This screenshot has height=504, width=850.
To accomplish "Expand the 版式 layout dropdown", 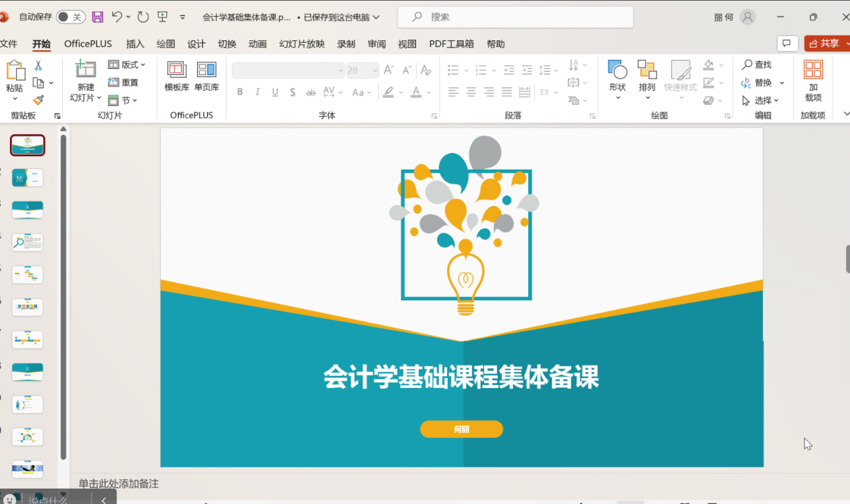I will point(127,65).
